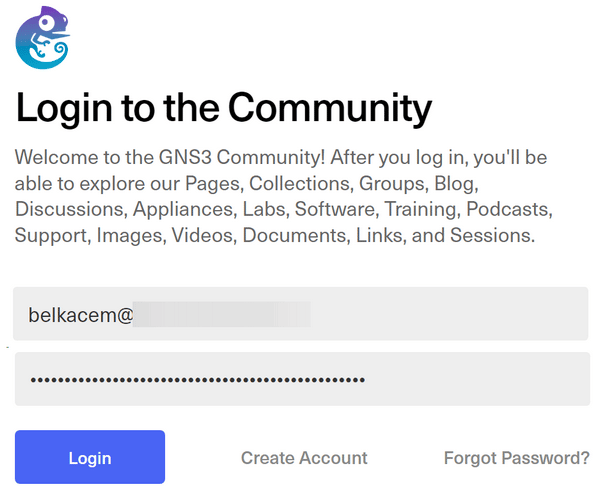Viewport: 600px width, 486px height.
Task: Click the word 'Appliances' in the welcome text
Action: [x=187, y=211]
